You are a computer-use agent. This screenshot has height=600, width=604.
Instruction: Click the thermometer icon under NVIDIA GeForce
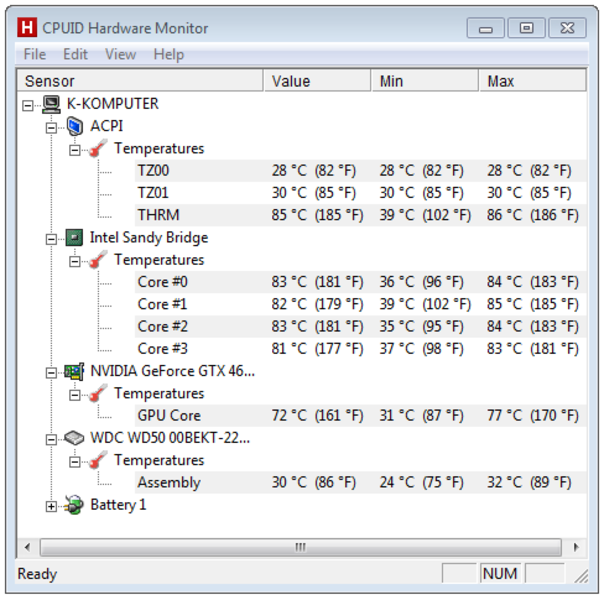tap(98, 394)
